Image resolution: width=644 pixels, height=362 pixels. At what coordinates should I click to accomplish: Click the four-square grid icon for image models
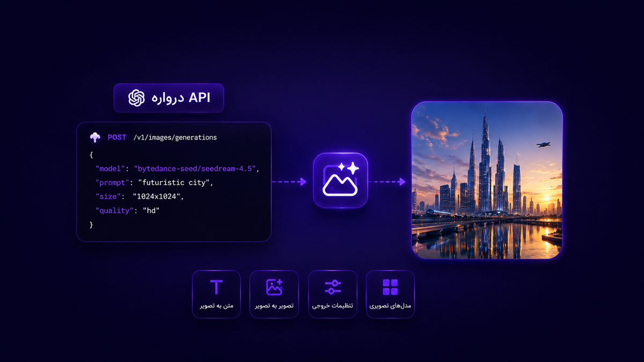390,287
